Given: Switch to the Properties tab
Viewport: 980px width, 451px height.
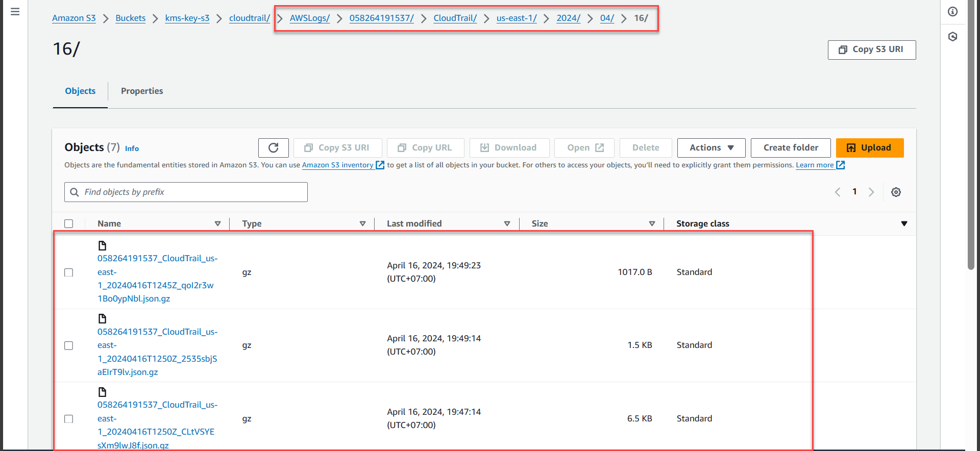Looking at the screenshot, I should pyautogui.click(x=142, y=91).
